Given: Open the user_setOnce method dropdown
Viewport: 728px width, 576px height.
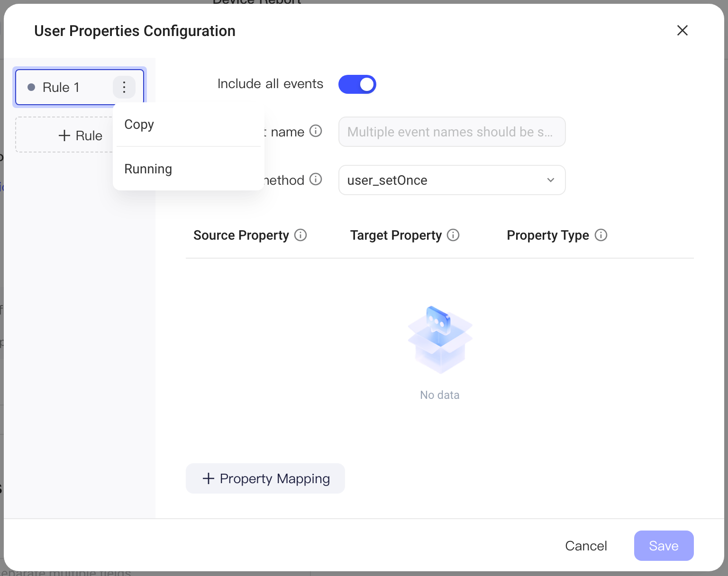Looking at the screenshot, I should click(x=452, y=180).
